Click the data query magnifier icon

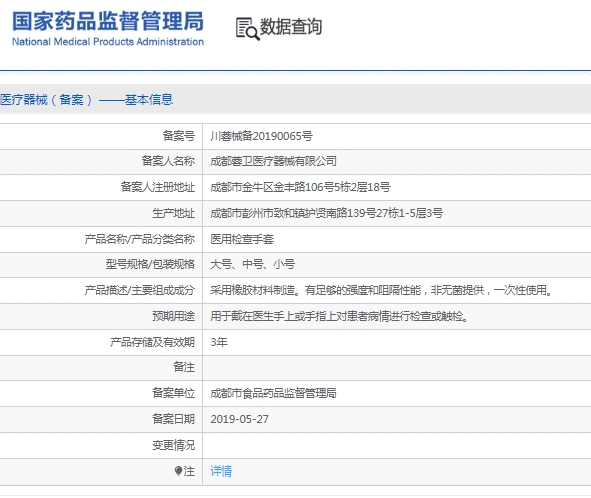tap(248, 29)
